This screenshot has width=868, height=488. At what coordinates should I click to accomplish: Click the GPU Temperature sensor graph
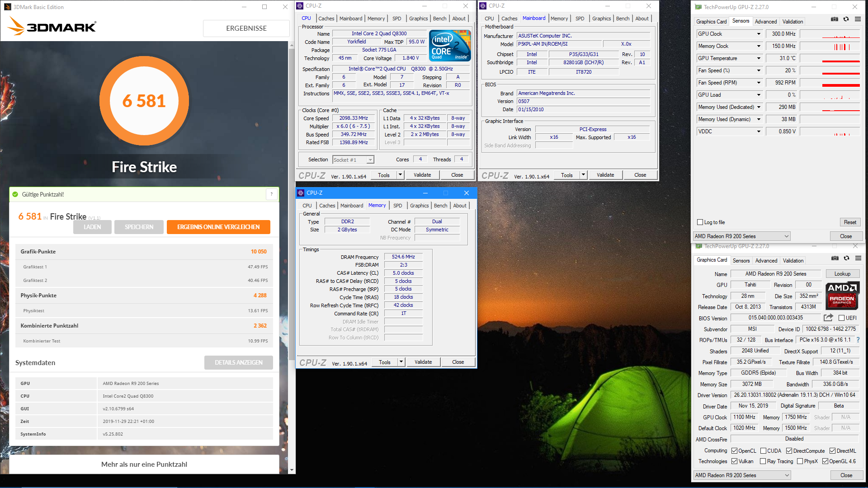pyautogui.click(x=830, y=58)
